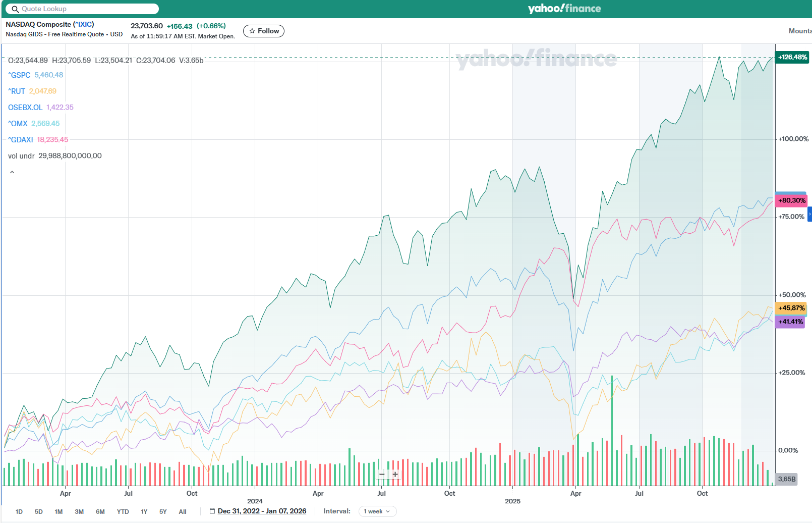Click the calendar icon beside date range
The image size is (812, 523).
212,511
